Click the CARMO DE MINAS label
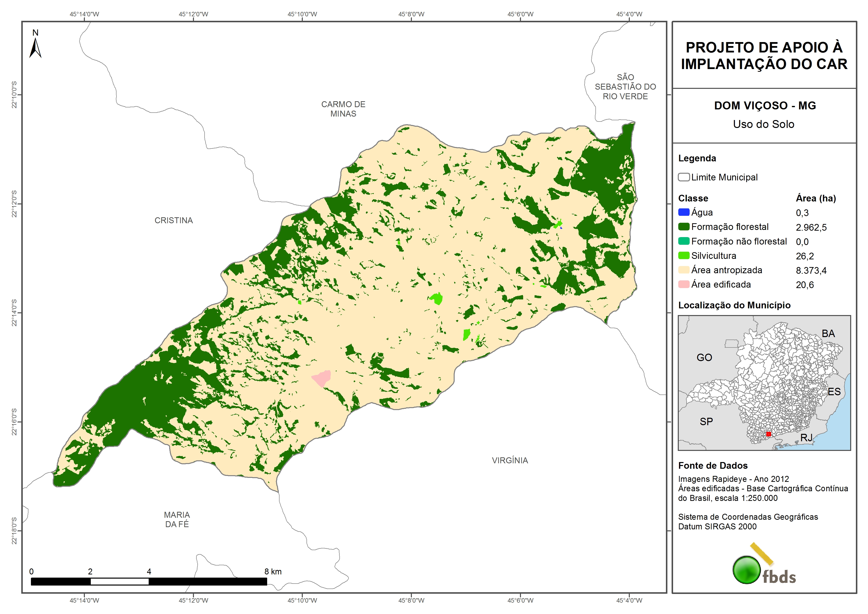Screen dimensions: 868x614 click(343, 109)
